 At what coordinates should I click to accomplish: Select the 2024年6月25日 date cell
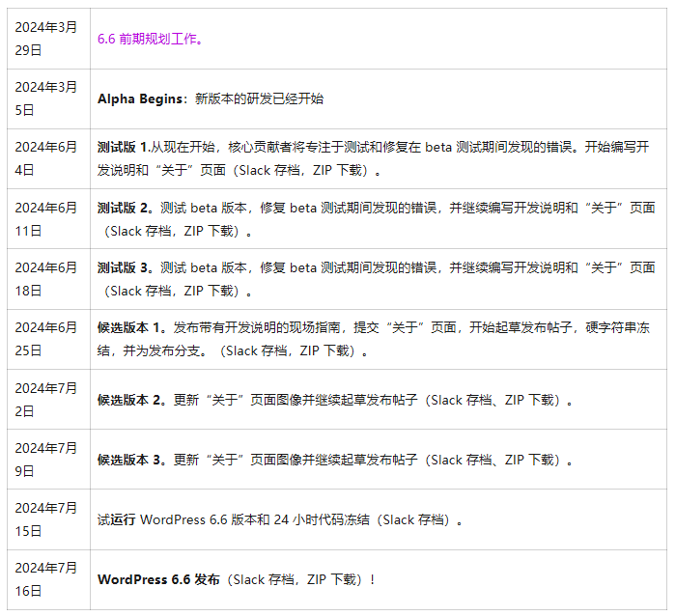click(46, 339)
